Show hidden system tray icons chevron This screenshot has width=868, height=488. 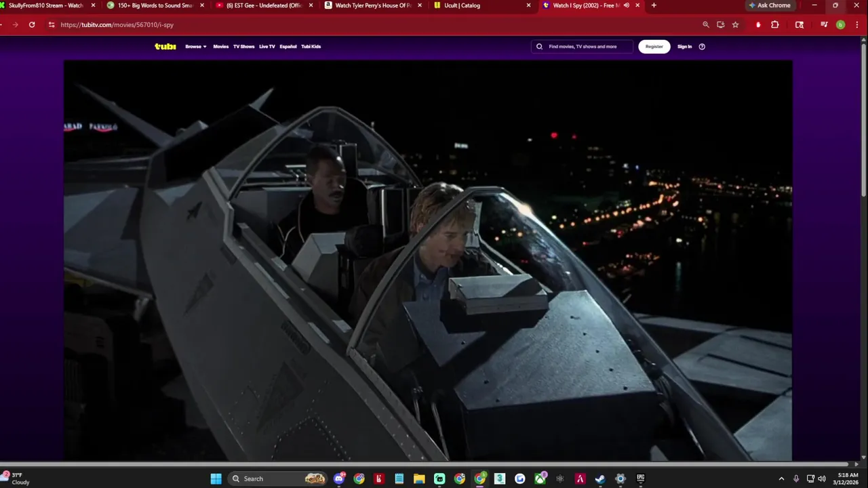click(x=781, y=479)
